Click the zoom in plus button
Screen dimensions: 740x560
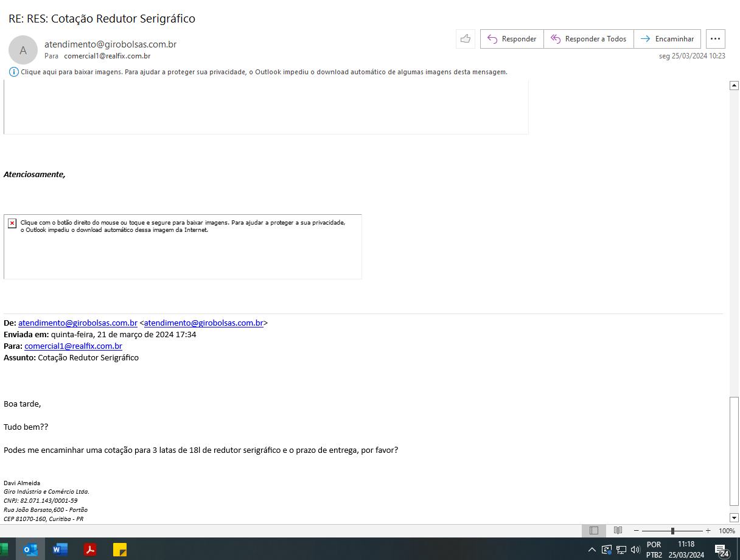[708, 531]
